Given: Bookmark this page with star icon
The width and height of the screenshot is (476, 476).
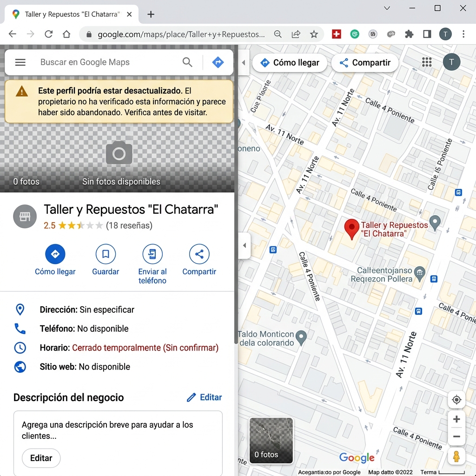Looking at the screenshot, I should pyautogui.click(x=314, y=34).
